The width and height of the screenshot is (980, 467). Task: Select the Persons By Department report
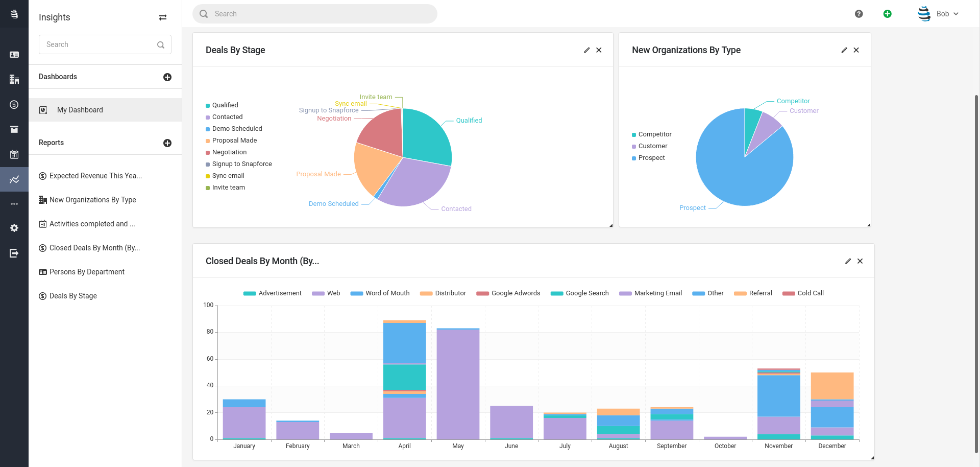[x=87, y=271]
